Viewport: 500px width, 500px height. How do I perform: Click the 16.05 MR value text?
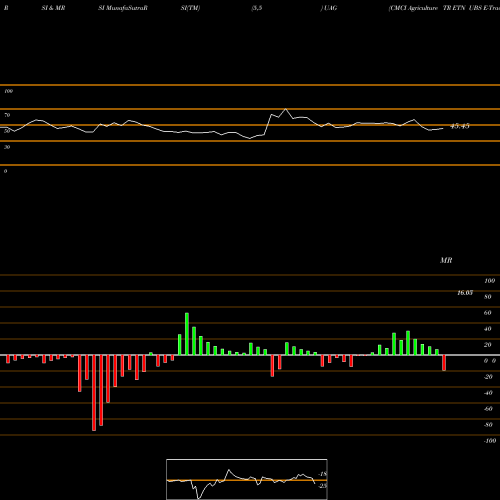[465, 293]
